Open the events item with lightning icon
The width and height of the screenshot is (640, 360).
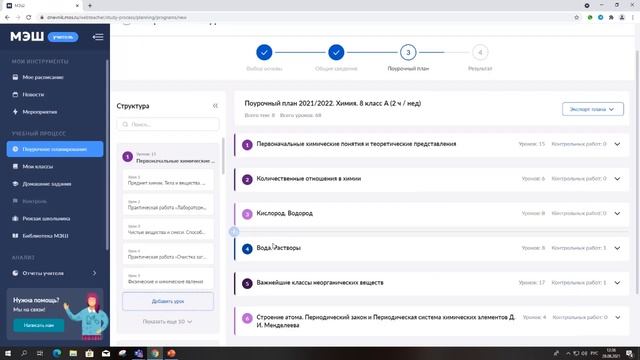[34, 112]
